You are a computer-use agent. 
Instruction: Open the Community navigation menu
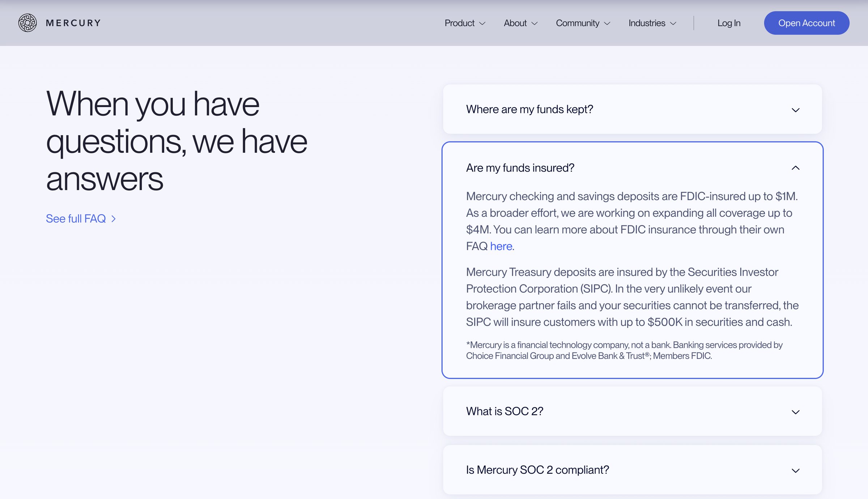click(583, 23)
